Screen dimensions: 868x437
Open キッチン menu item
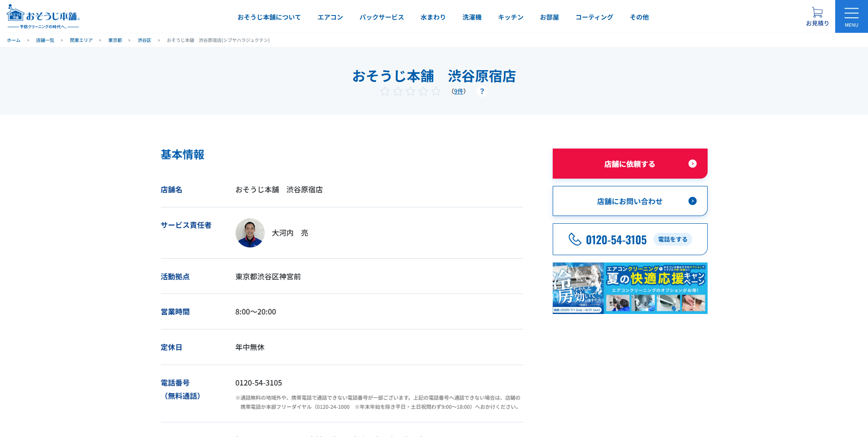point(511,17)
